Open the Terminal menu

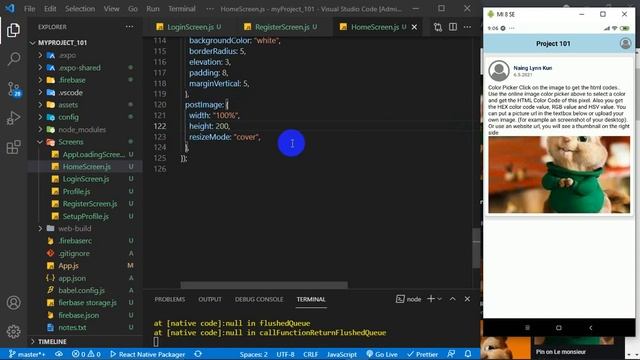point(182,9)
